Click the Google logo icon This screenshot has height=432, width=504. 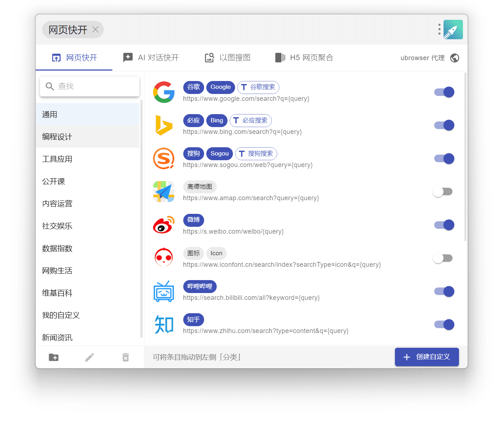pos(164,92)
